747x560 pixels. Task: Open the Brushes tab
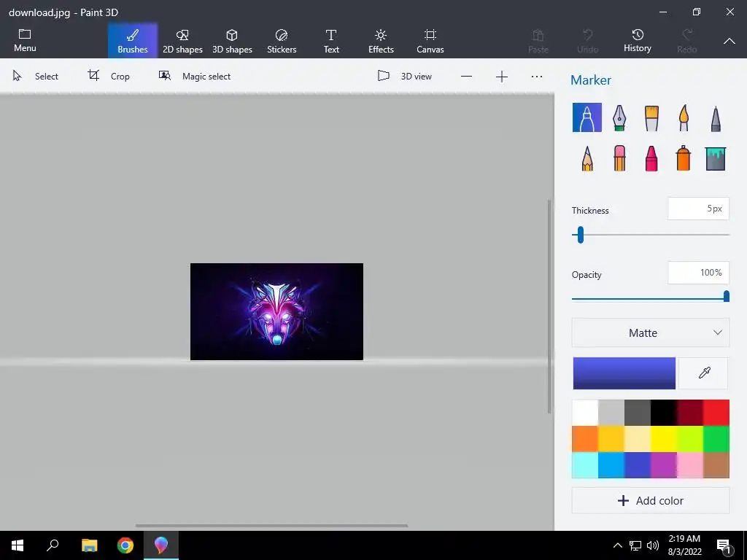point(133,41)
